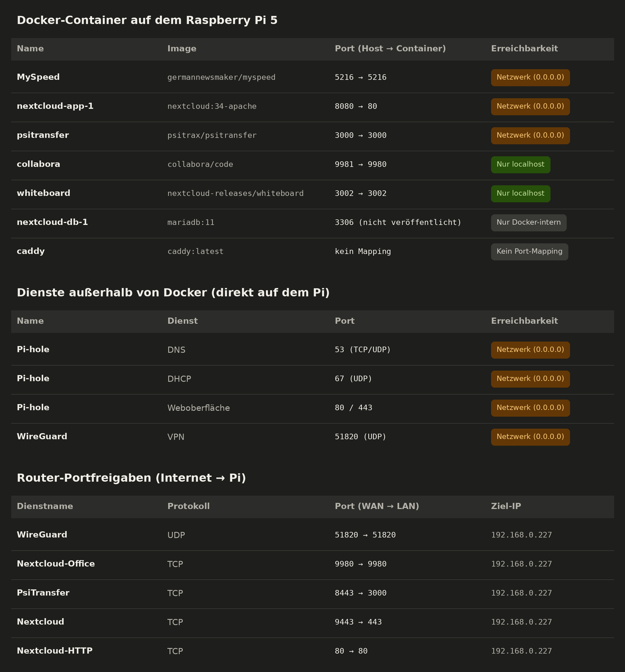625x672 pixels.
Task: Select the nextcloud-releases/whiteboard image text
Action: click(235, 194)
